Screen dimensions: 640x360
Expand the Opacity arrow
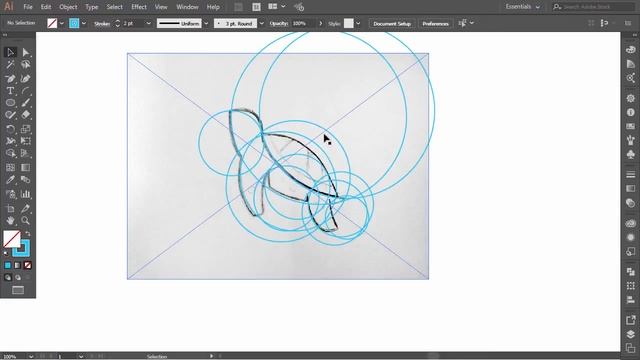click(x=320, y=24)
